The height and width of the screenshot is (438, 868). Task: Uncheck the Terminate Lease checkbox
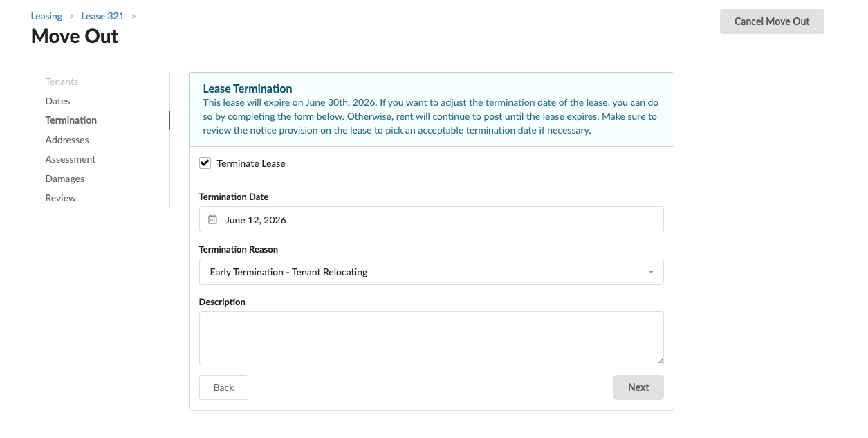205,163
